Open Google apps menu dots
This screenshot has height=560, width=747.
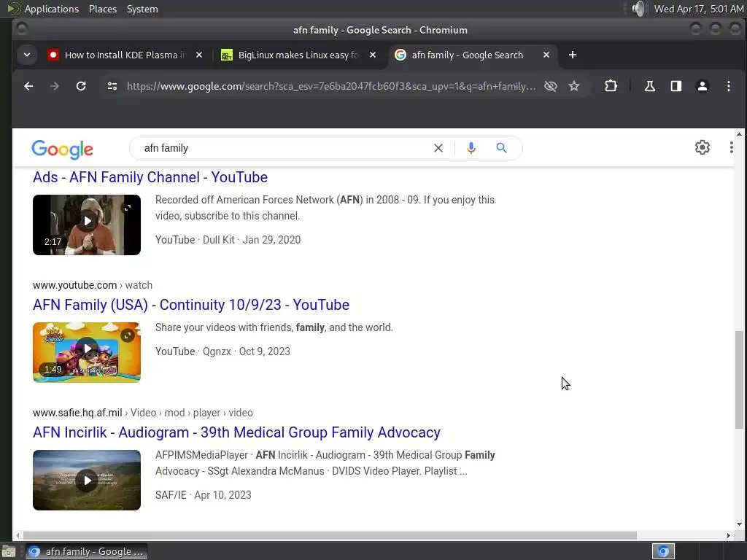pos(731,147)
